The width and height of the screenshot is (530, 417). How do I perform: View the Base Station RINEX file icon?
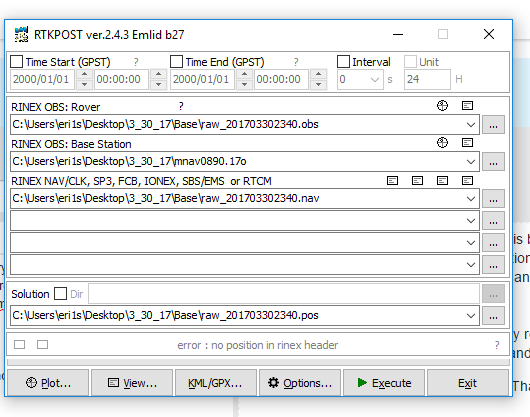pos(467,143)
